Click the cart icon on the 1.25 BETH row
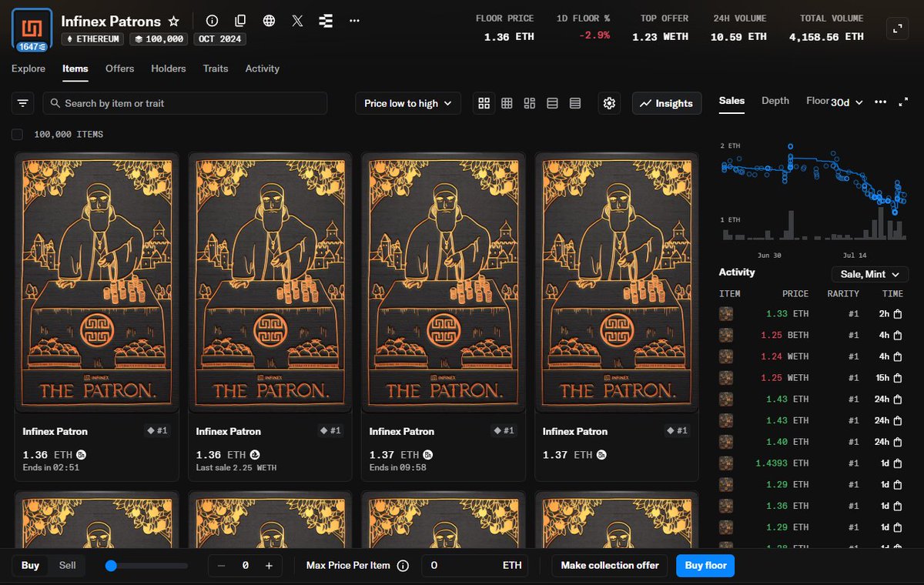This screenshot has width=924, height=585. pos(898,336)
